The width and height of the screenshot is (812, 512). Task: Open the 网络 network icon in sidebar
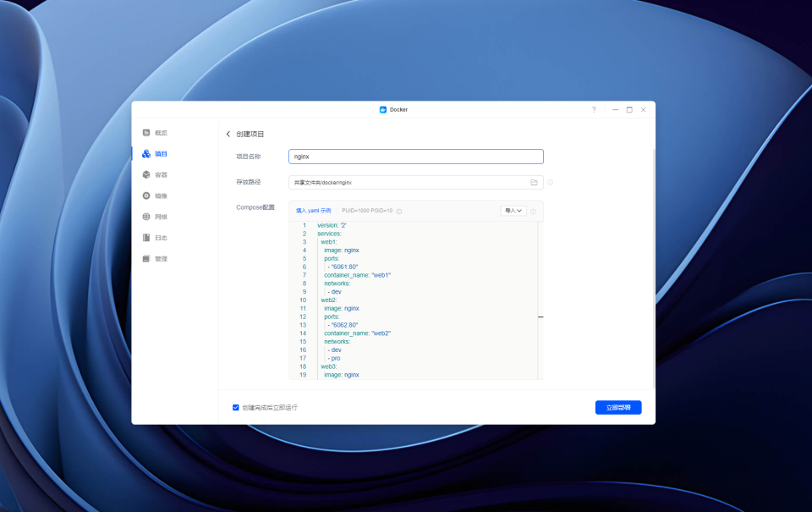coord(146,217)
